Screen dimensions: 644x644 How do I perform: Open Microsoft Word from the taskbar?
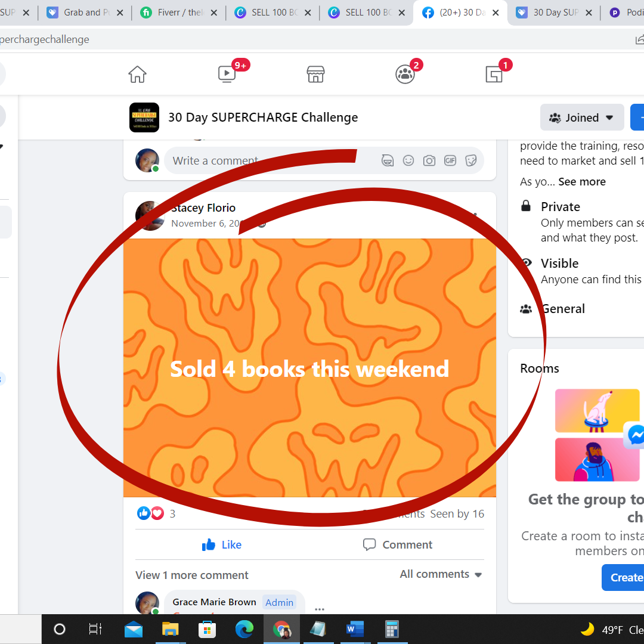point(355,629)
